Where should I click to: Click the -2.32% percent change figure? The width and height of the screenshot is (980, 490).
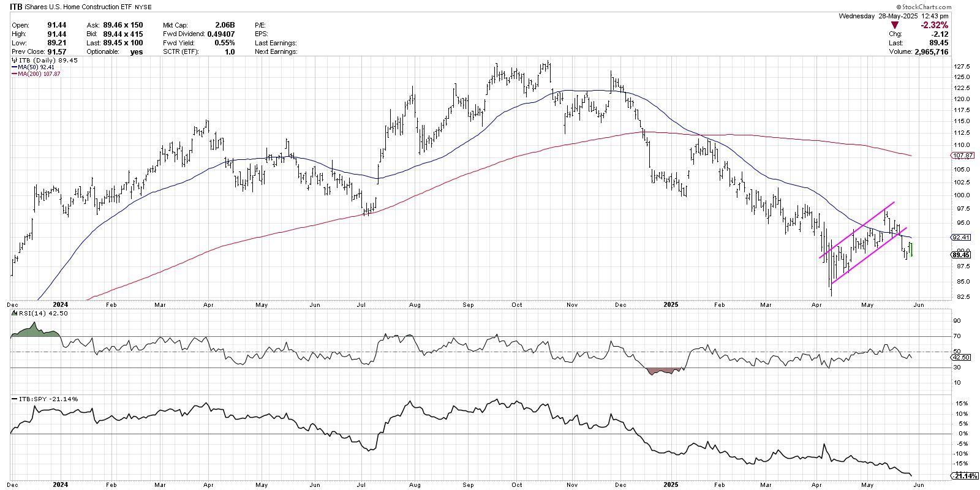[x=934, y=25]
